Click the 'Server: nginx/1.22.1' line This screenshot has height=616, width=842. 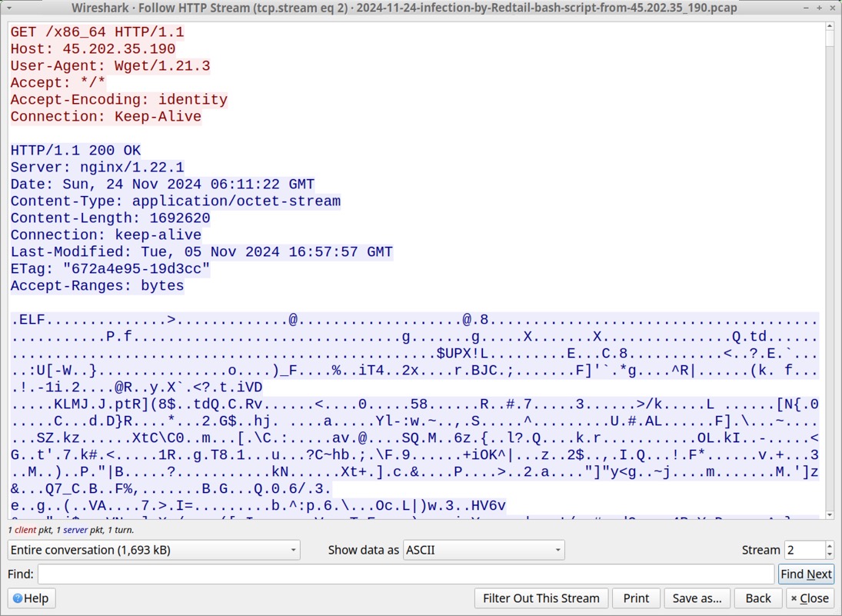pos(97,168)
